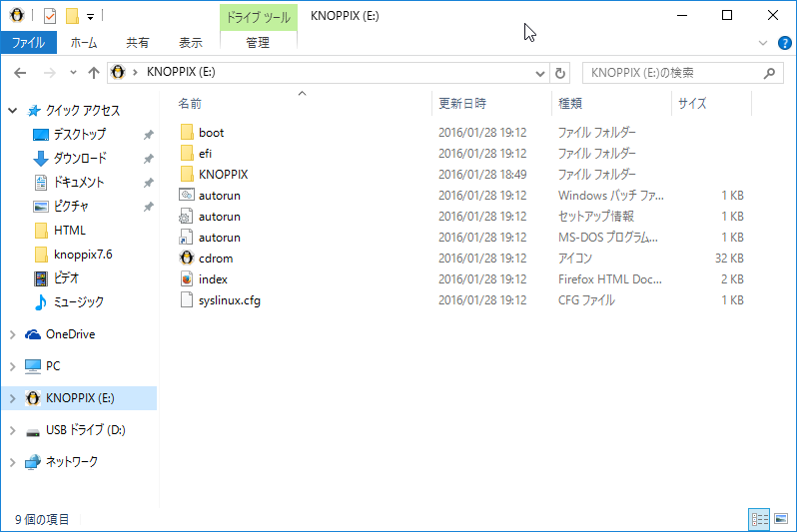Expand the KNOPPIX (E:) tree node
The width and height of the screenshot is (797, 532).
(13, 398)
